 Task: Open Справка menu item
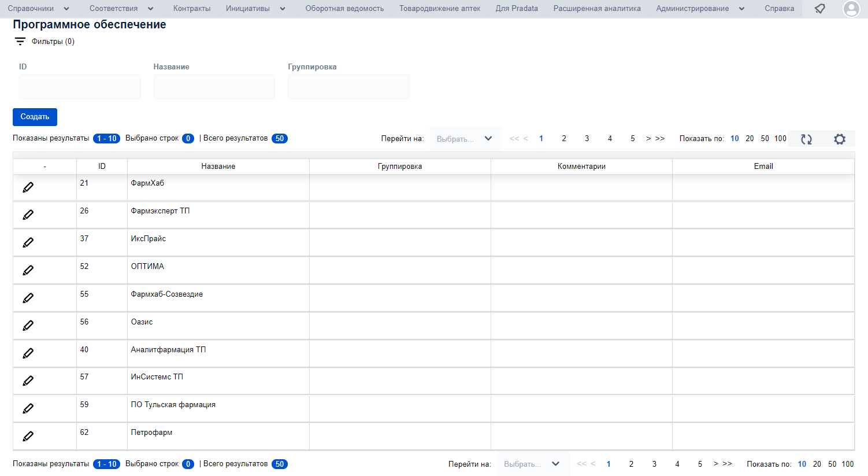click(779, 9)
